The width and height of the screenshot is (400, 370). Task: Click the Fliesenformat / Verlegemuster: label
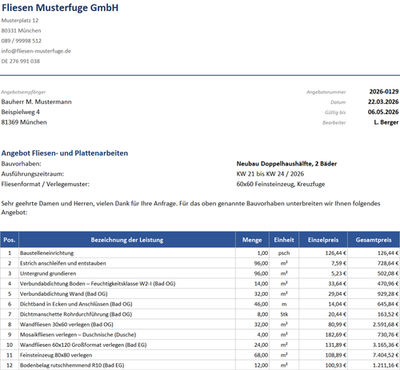click(x=45, y=184)
